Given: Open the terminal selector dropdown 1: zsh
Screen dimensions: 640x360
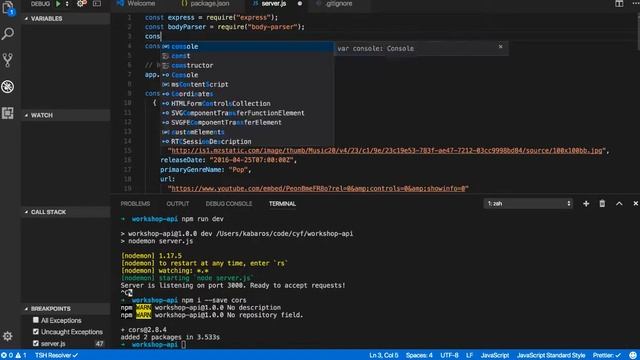Looking at the screenshot, I should pos(529,204).
